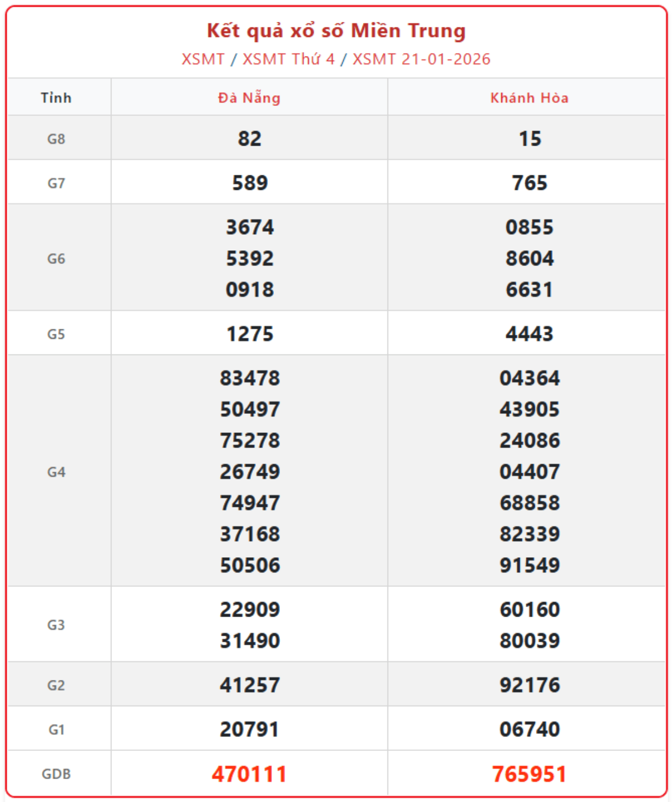Click the Đà Nẵng column header
The width and height of the screenshot is (672, 802).
click(x=249, y=98)
